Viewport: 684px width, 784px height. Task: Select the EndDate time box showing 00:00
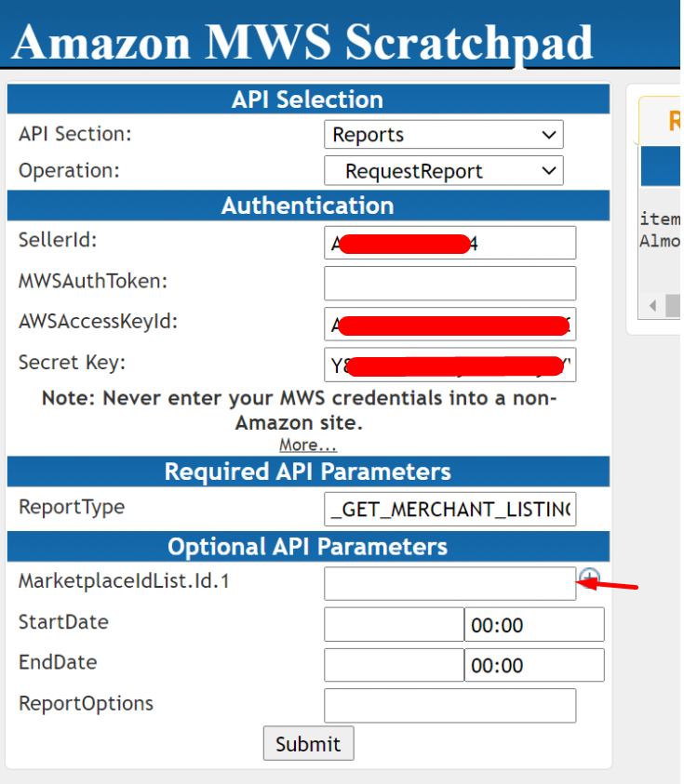(534, 665)
